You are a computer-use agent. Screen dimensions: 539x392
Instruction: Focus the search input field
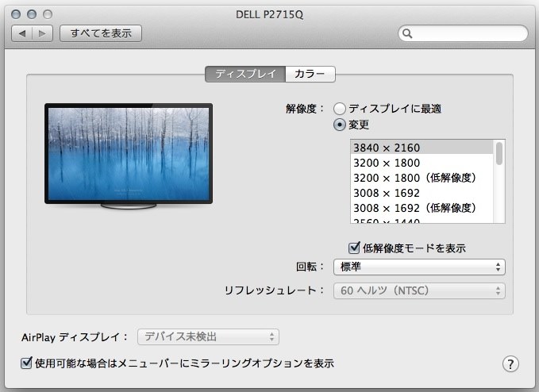[463, 33]
